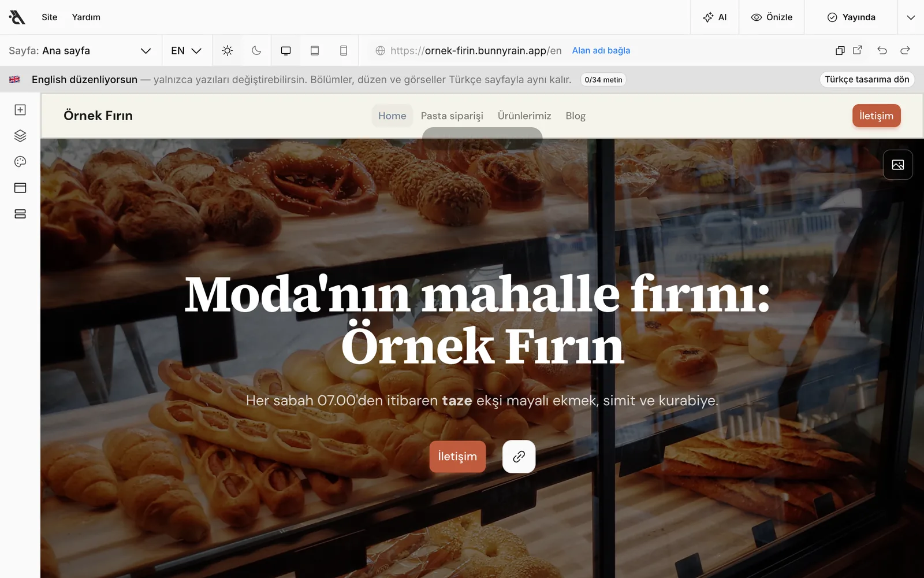Screen dimensions: 924x578
Task: Click the hero subtitle Her sabah 07.00'den
Action: 482,401
